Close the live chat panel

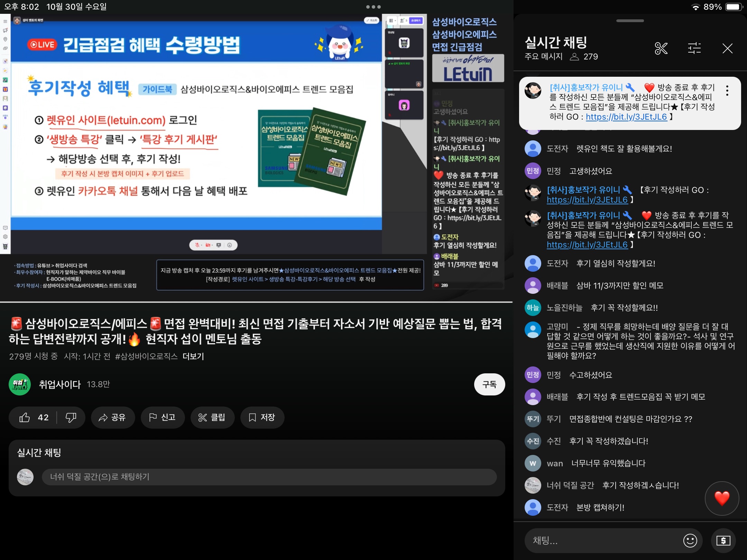pyautogui.click(x=727, y=48)
